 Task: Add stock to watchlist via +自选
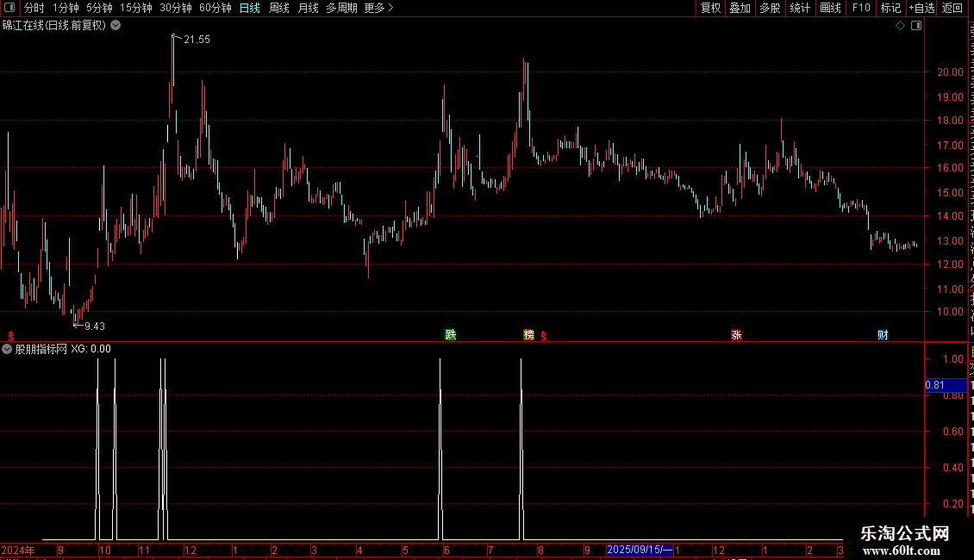pos(921,8)
